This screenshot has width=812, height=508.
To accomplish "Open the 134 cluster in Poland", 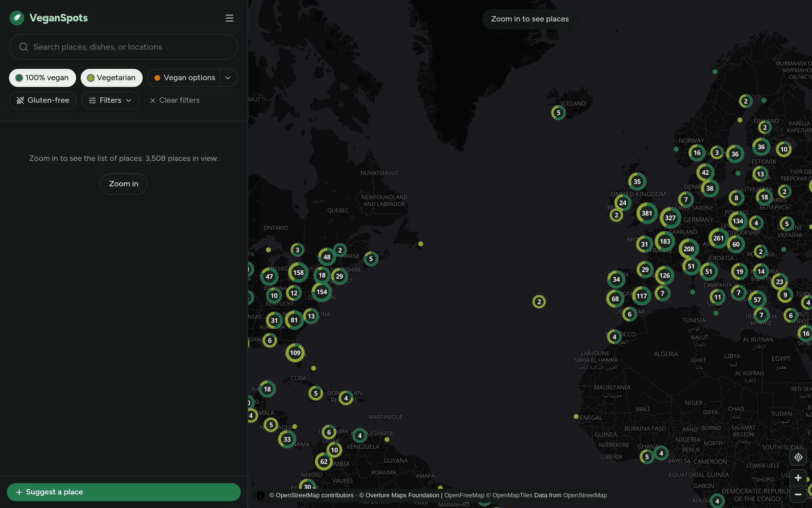I will (738, 221).
